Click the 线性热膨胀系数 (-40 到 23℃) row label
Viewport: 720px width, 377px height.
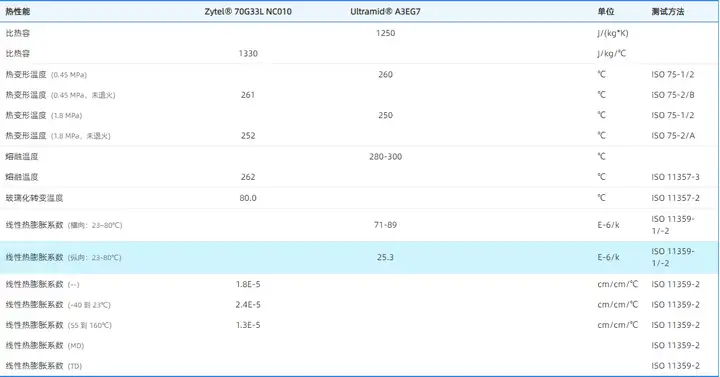click(x=58, y=304)
